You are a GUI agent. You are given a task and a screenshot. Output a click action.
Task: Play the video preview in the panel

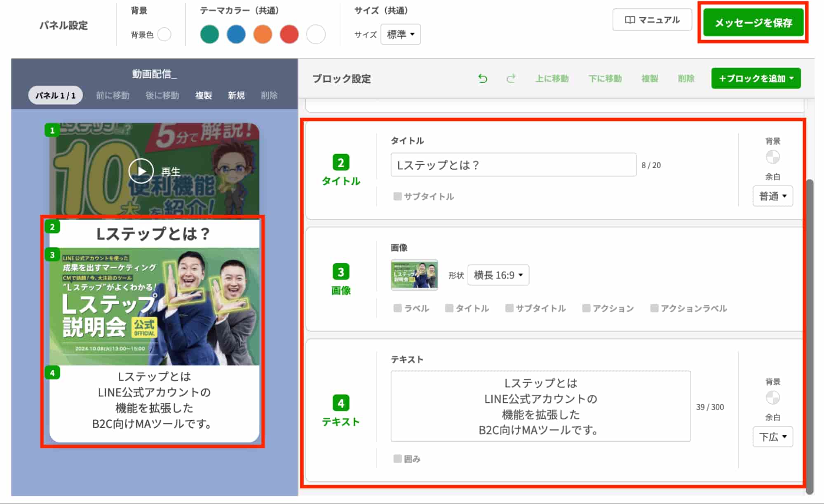coord(141,170)
